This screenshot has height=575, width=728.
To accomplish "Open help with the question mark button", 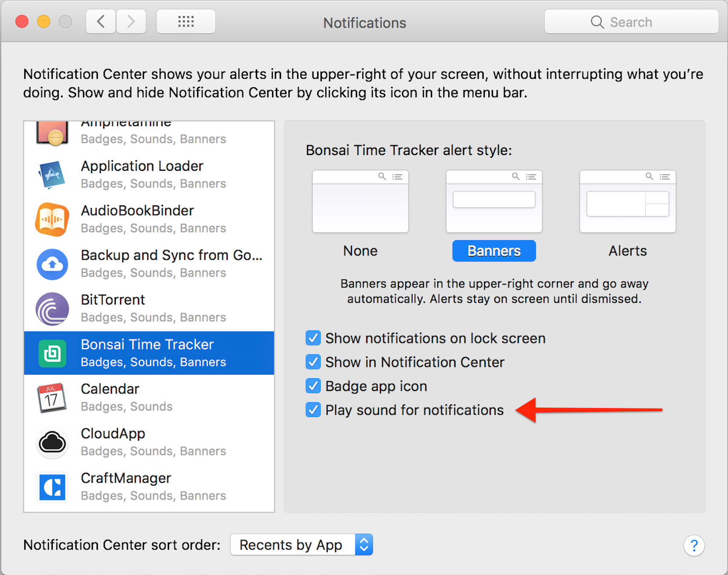I will [x=694, y=545].
